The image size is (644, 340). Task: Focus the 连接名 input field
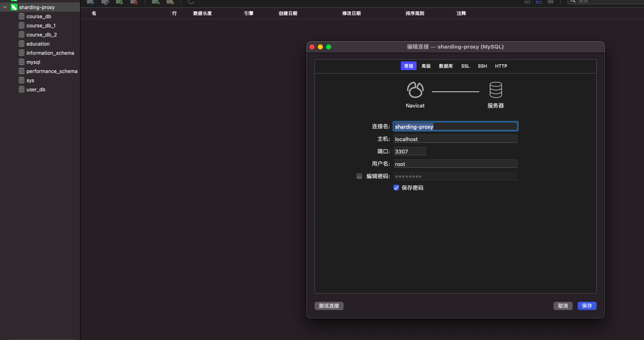coord(456,126)
